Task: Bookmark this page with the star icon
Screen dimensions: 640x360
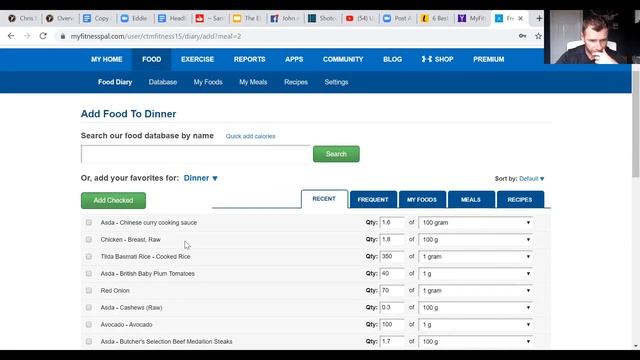Action: [538, 36]
